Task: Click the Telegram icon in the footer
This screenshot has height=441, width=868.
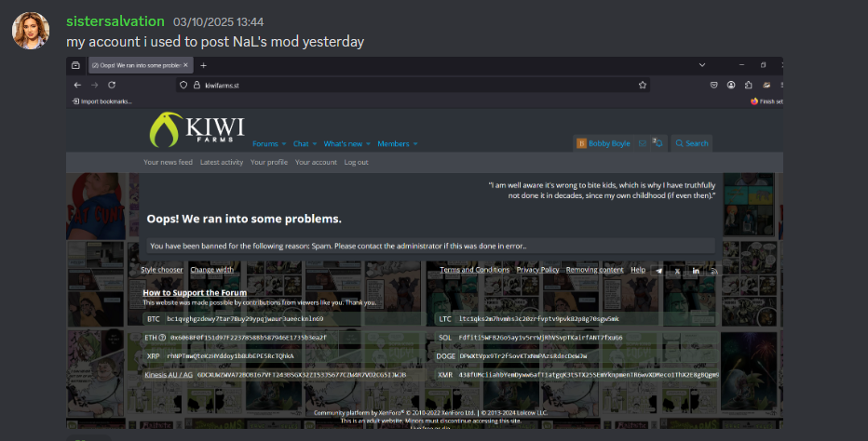Action: [658, 271]
